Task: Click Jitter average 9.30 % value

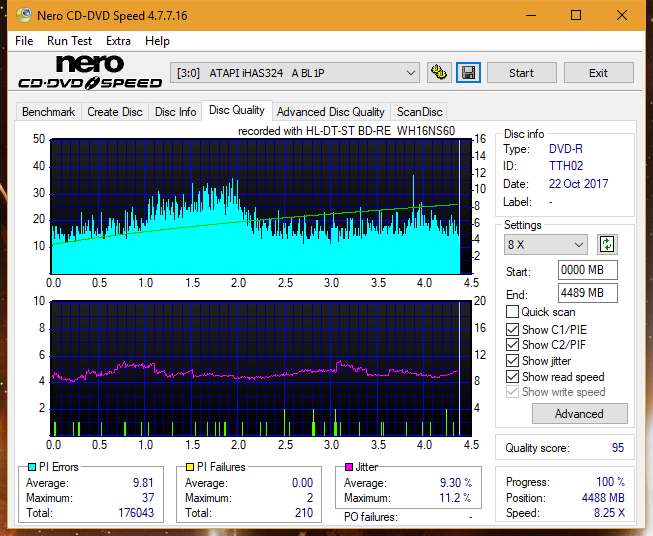Action: click(x=456, y=483)
